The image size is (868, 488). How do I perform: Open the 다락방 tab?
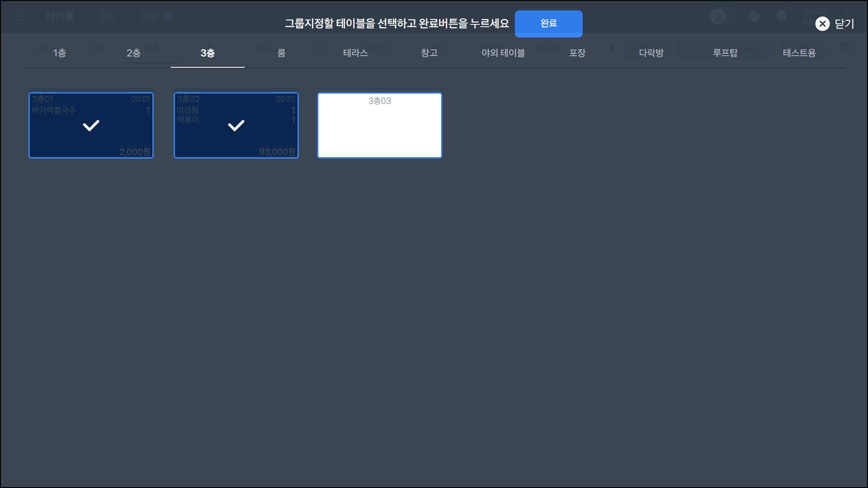651,53
